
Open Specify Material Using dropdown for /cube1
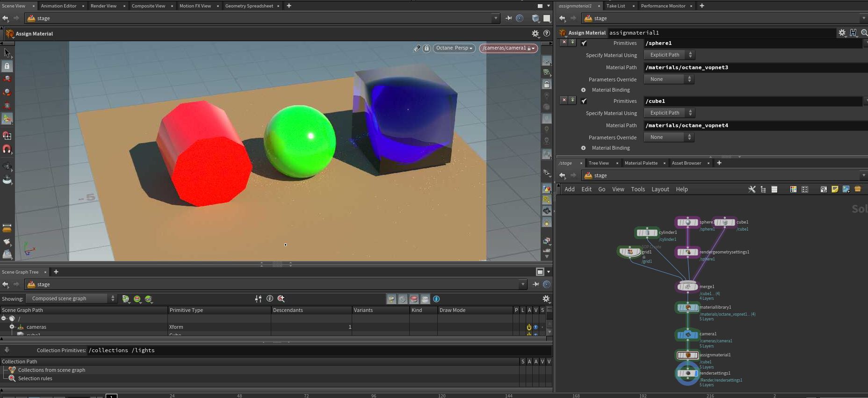pyautogui.click(x=669, y=113)
